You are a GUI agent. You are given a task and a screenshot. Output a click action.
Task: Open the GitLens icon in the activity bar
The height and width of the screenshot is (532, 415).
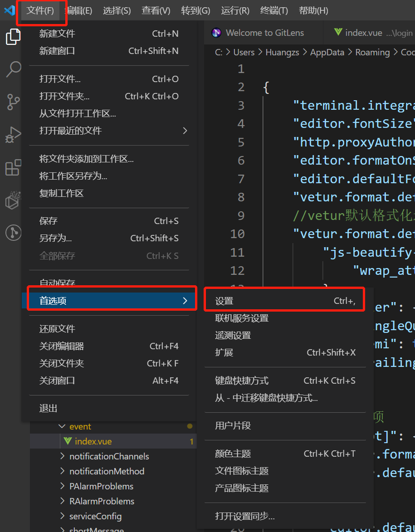coord(13,233)
